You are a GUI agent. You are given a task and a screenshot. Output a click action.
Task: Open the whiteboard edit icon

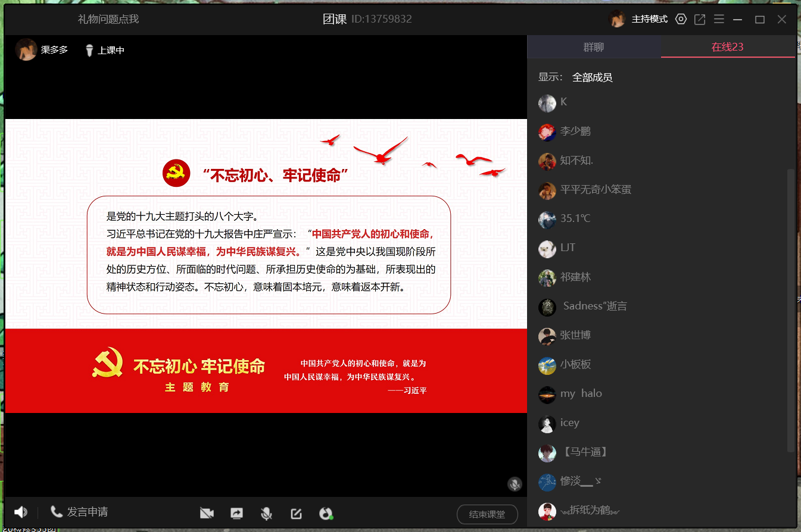pyautogui.click(x=296, y=513)
